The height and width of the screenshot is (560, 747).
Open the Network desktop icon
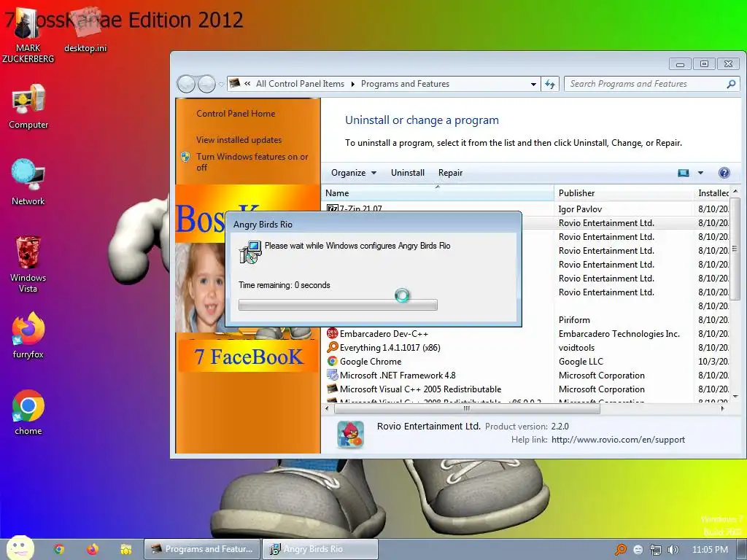(x=28, y=182)
